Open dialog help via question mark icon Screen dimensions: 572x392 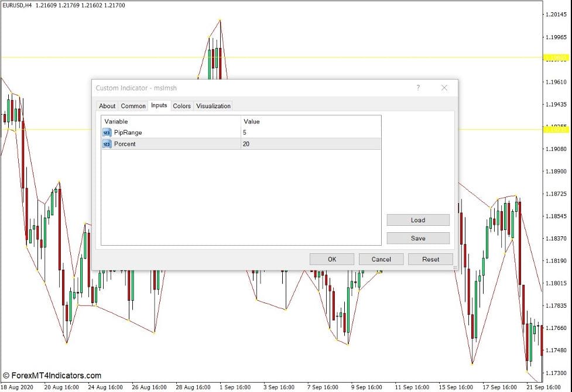418,88
